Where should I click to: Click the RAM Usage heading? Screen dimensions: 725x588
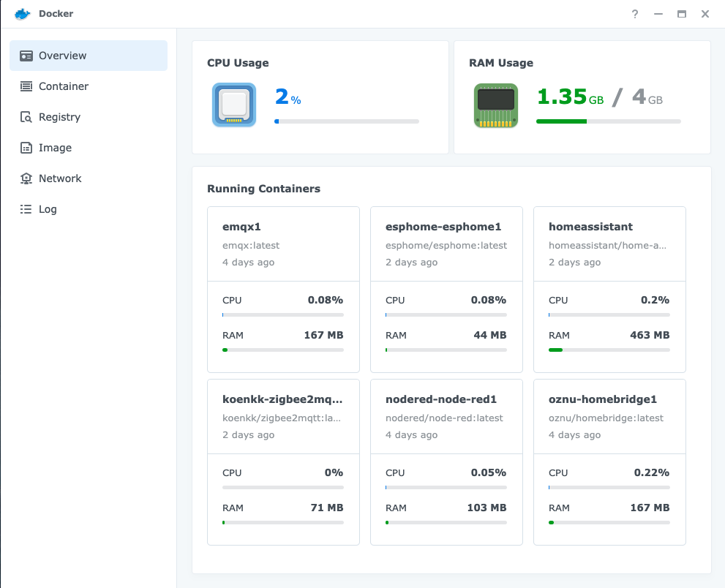(x=501, y=63)
